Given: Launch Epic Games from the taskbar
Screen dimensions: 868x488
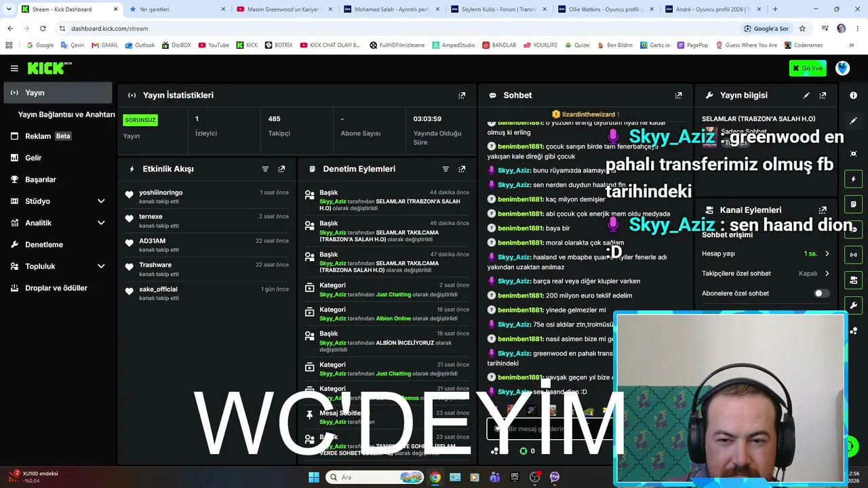Looking at the screenshot, I should point(515,477).
